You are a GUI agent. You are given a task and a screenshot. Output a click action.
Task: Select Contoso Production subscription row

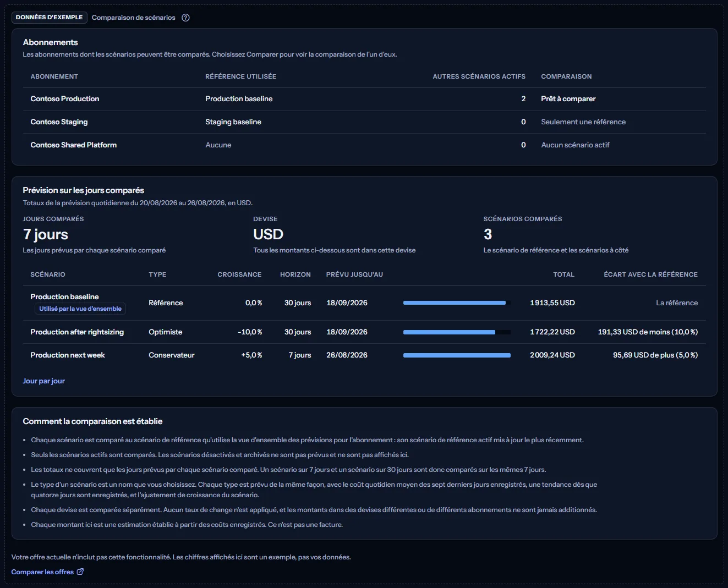coord(364,99)
